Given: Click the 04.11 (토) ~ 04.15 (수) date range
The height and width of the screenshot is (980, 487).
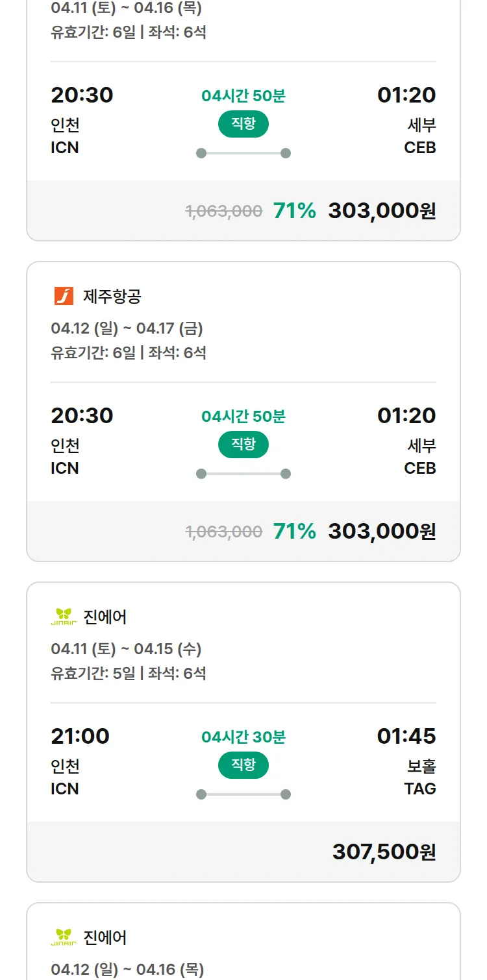Looking at the screenshot, I should click(x=126, y=649).
